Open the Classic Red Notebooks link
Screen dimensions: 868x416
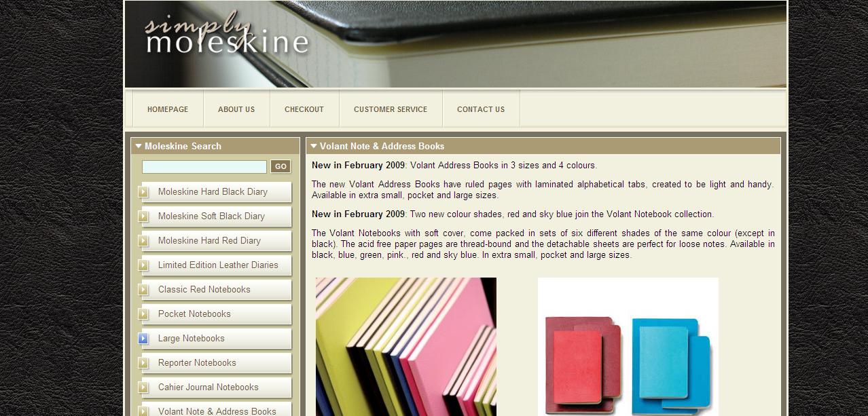click(204, 290)
